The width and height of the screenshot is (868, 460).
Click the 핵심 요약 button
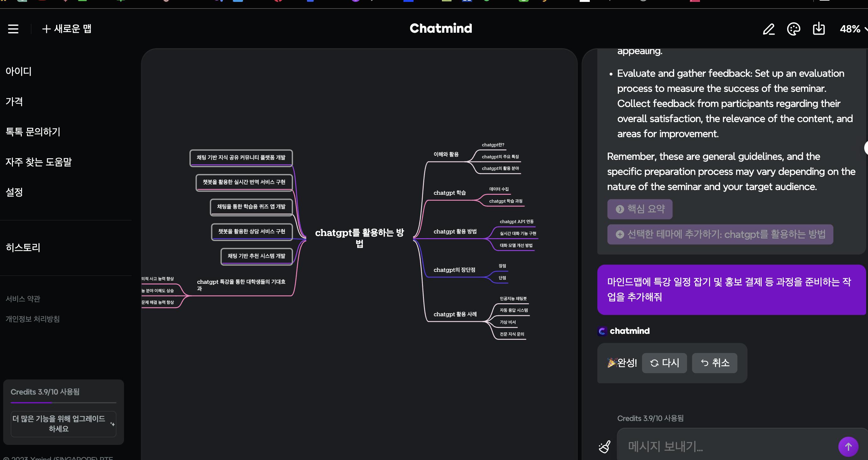click(x=640, y=209)
